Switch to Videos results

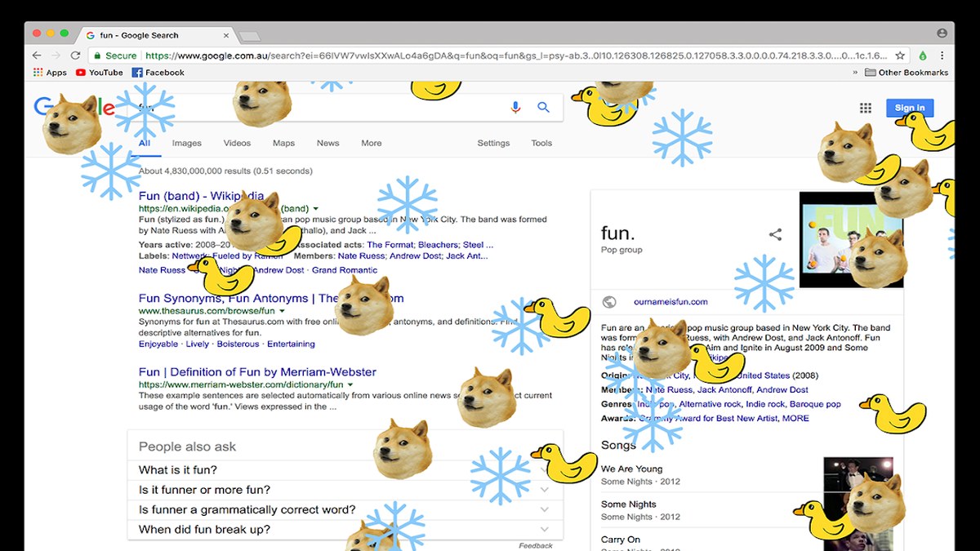point(237,143)
